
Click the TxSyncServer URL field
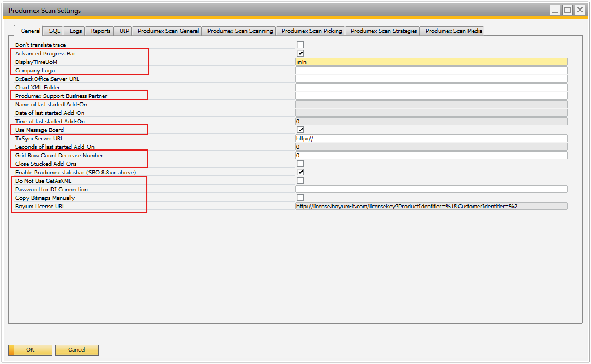tap(431, 139)
